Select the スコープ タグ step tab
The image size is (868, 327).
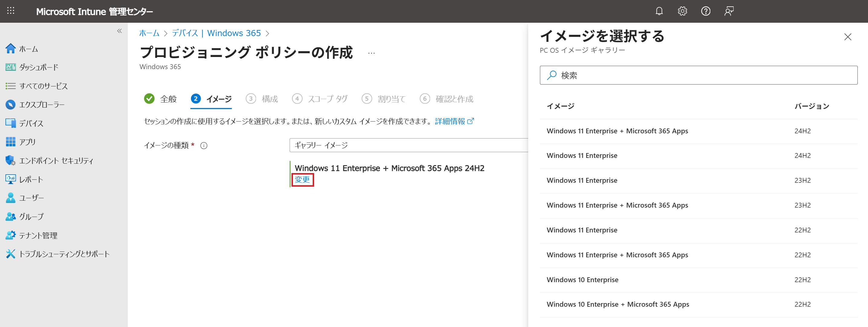[320, 99]
